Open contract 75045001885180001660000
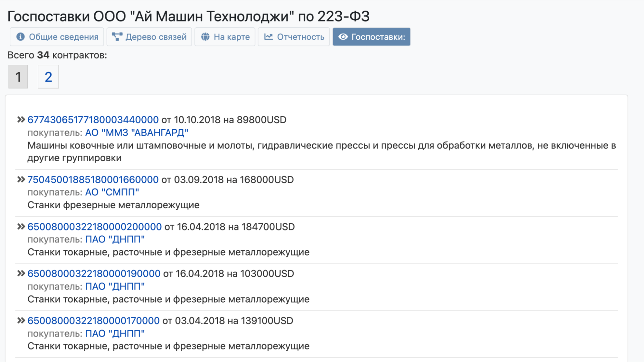 [93, 180]
